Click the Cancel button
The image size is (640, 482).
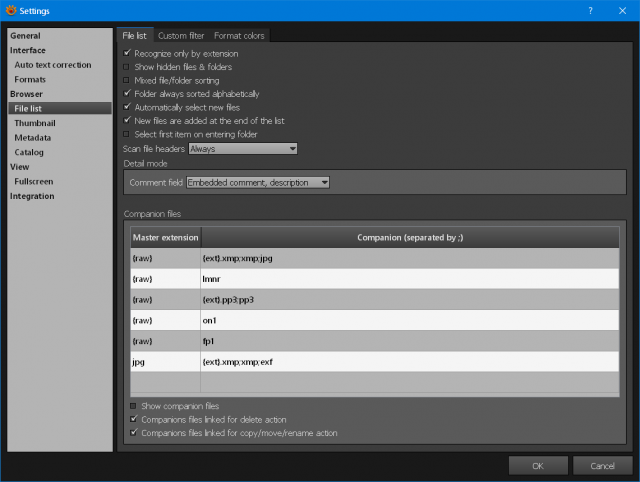[x=602, y=466]
